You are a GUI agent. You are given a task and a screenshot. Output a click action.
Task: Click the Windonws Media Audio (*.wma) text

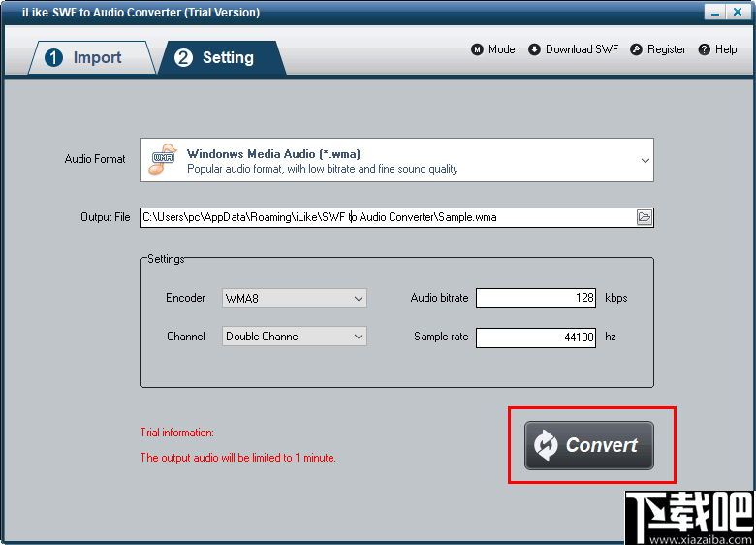tap(273, 154)
